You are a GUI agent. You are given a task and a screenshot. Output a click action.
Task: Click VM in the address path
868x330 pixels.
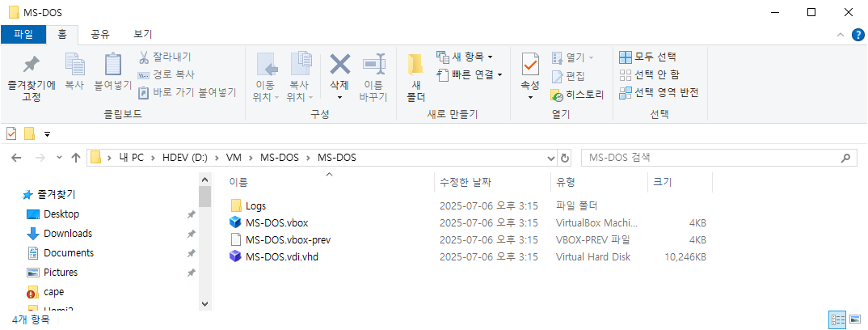(234, 158)
